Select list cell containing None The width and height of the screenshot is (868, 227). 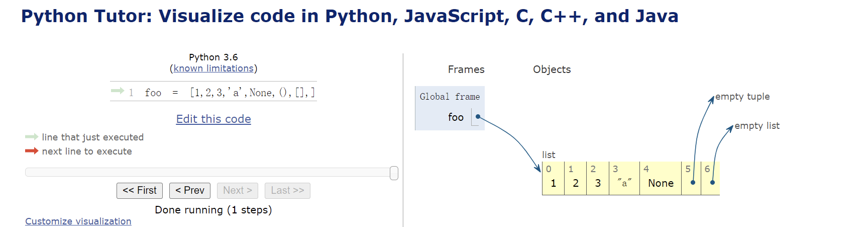[x=661, y=183]
